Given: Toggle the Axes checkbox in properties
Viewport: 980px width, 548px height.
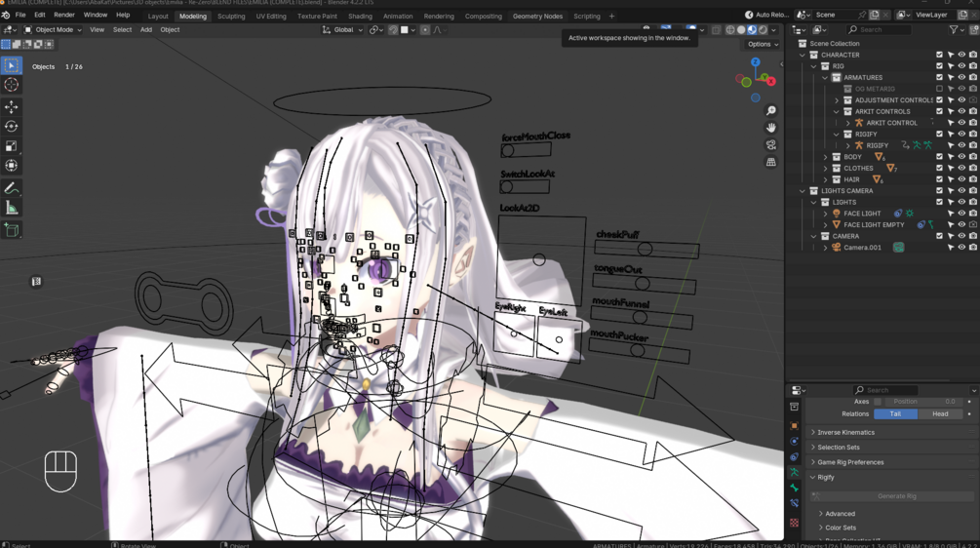Looking at the screenshot, I should (x=878, y=401).
